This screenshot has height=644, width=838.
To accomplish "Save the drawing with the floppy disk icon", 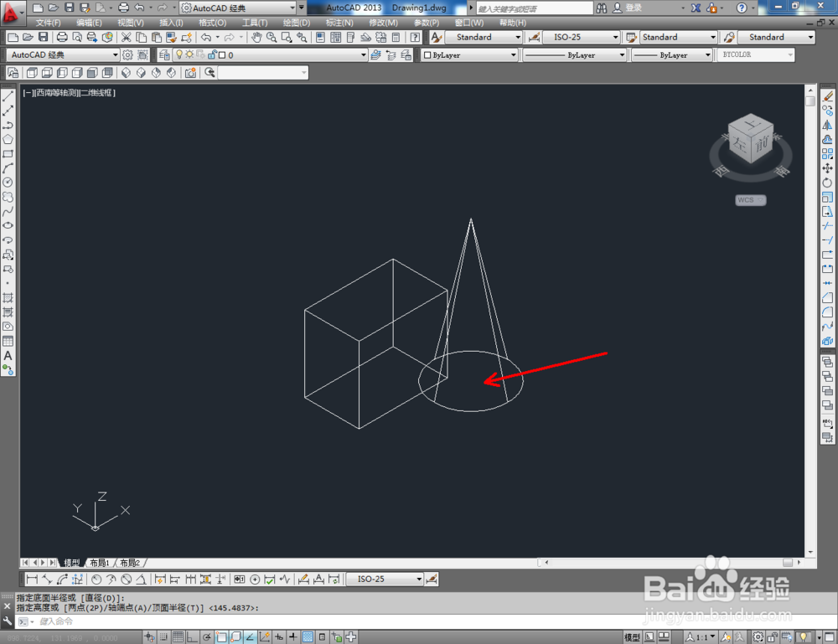I will pos(44,38).
